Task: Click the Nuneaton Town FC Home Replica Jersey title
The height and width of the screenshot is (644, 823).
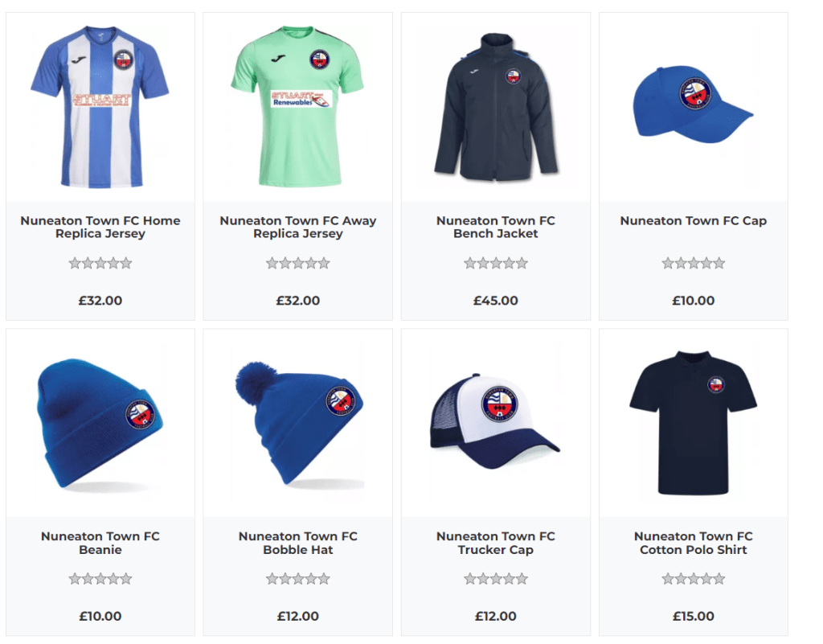Action: 100,228
